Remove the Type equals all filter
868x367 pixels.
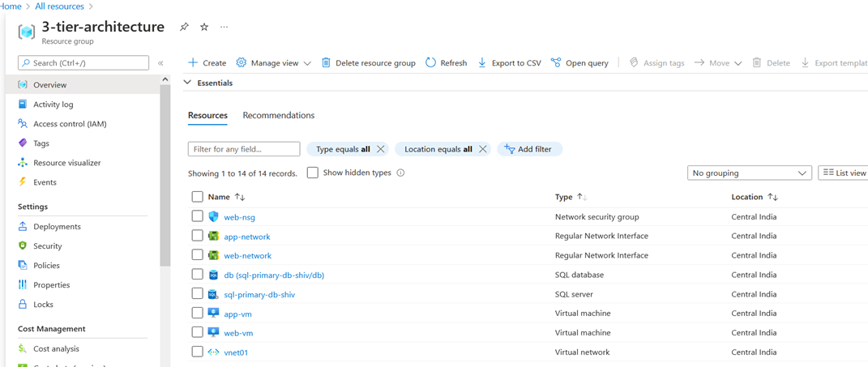380,149
